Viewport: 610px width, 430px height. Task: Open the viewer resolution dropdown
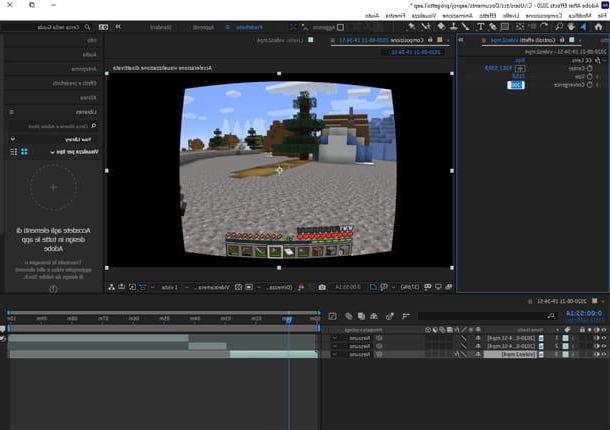pos(275,287)
